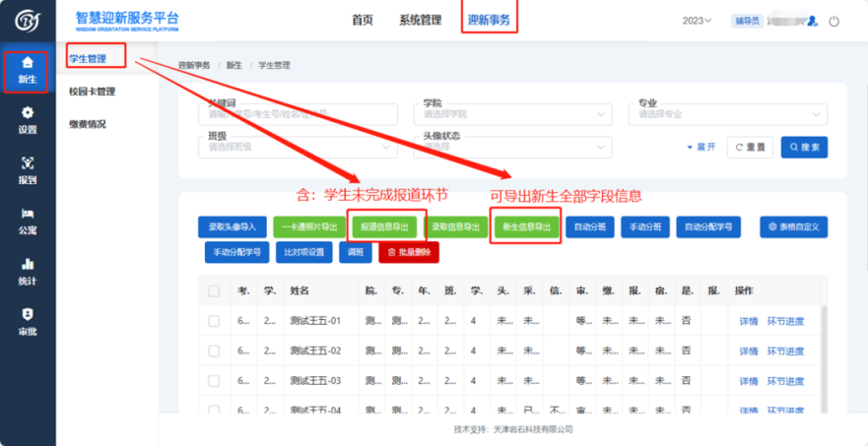Open 公寓 dormitory sidebar icon
The width and height of the screenshot is (868, 446).
[28, 221]
